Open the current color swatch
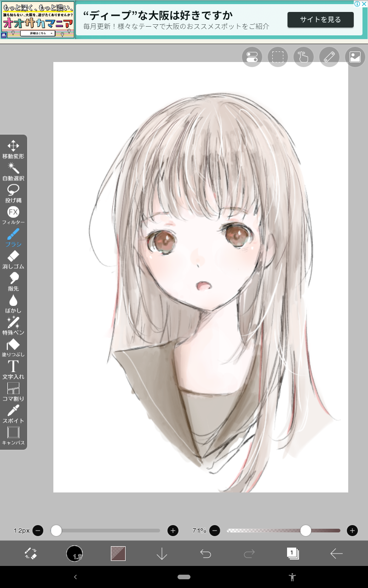The image size is (368, 588). click(x=118, y=554)
